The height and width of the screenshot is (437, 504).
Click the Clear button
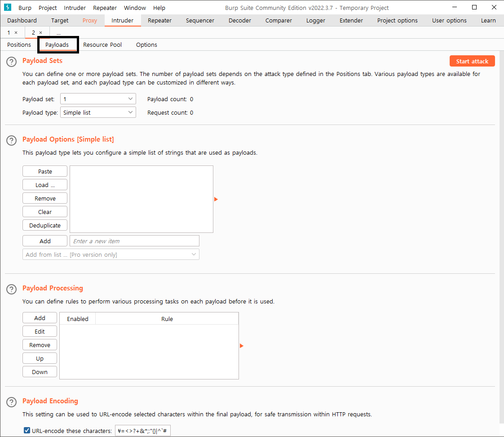(45, 212)
